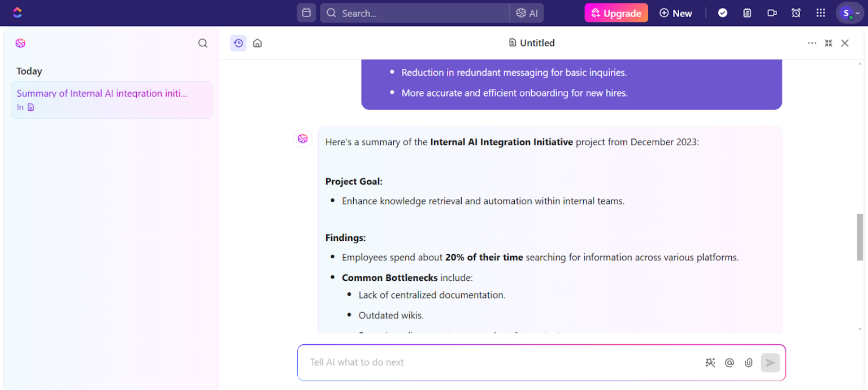The width and height of the screenshot is (868, 390).
Task: Click the checkmark tasks icon in header
Action: click(x=723, y=13)
